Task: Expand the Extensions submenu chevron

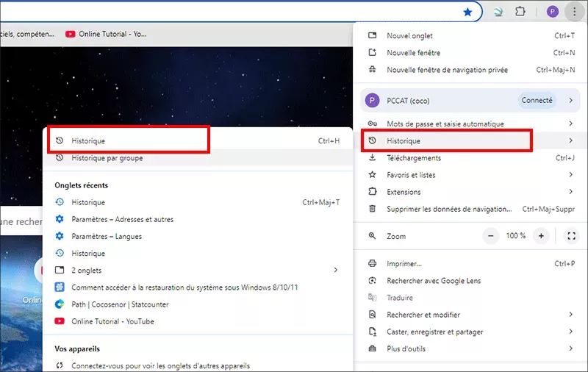Action: click(x=570, y=192)
